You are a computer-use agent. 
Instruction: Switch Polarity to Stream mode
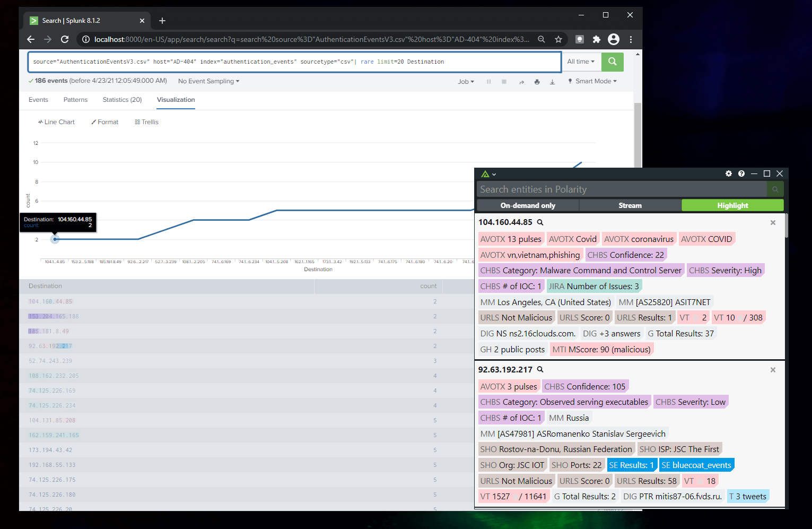pyautogui.click(x=630, y=205)
